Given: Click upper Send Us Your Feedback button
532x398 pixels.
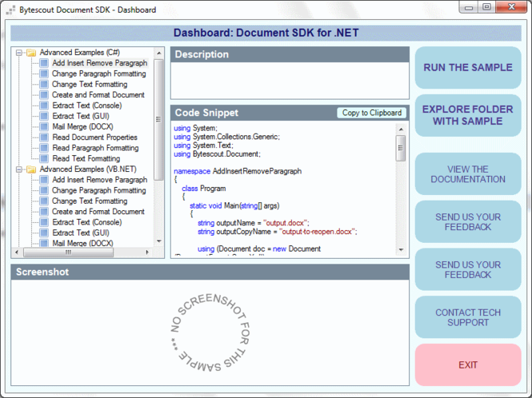Looking at the screenshot, I should pyautogui.click(x=468, y=221).
